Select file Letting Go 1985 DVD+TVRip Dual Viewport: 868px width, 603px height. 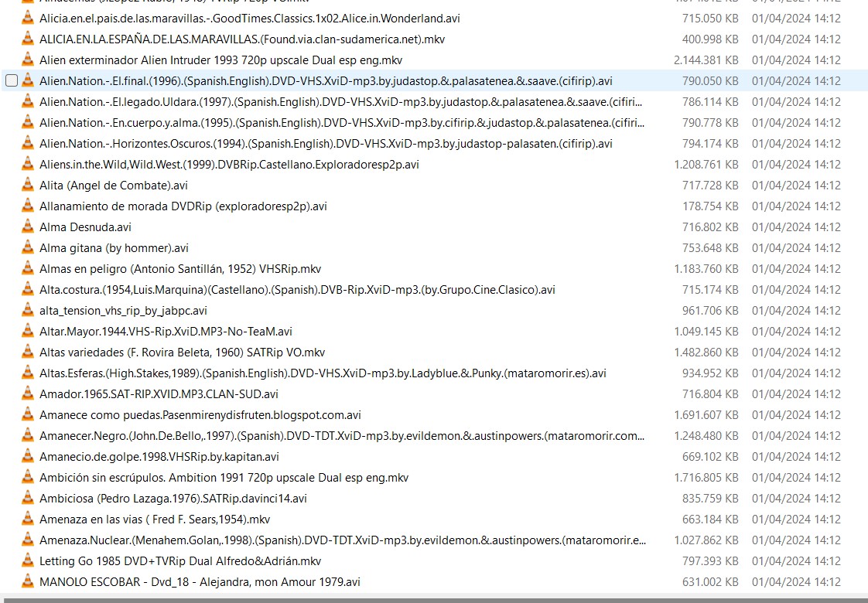[x=180, y=561]
